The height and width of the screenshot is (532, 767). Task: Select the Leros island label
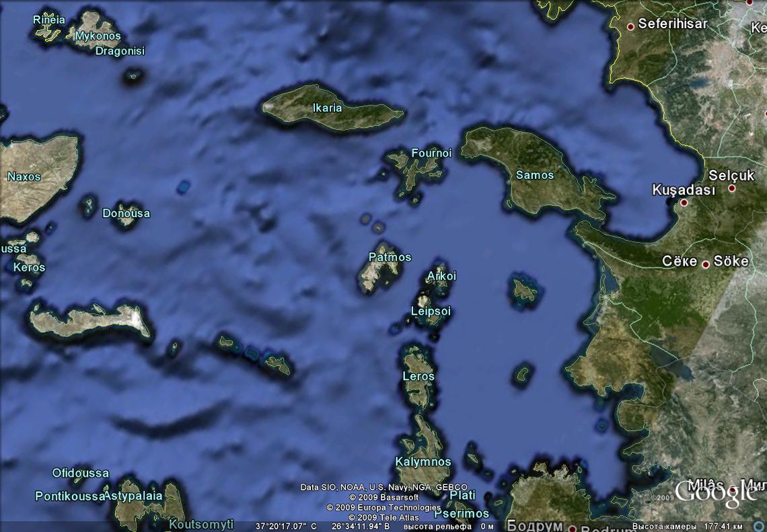tap(418, 376)
